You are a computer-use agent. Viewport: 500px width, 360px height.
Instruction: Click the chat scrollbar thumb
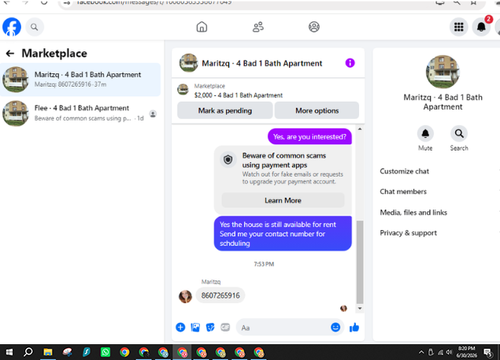tap(360, 262)
